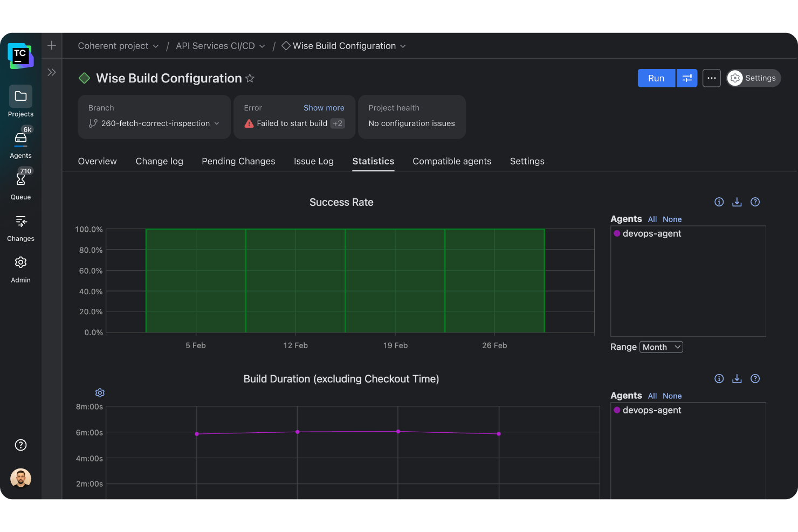Deselect agents with the None link under Build Duration
Image resolution: width=798 pixels, height=532 pixels.
672,396
